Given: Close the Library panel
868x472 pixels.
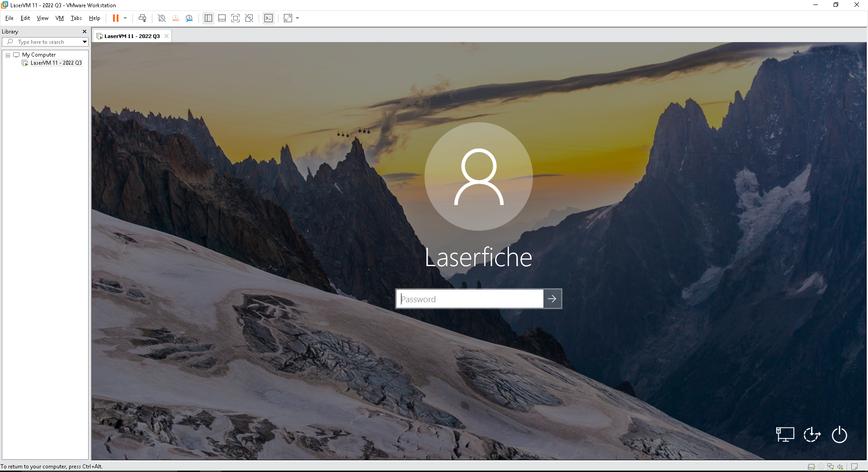Looking at the screenshot, I should (x=84, y=32).
